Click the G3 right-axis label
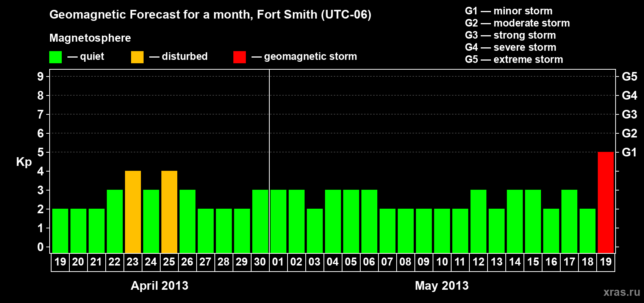This screenshot has height=303, width=644. (x=629, y=114)
